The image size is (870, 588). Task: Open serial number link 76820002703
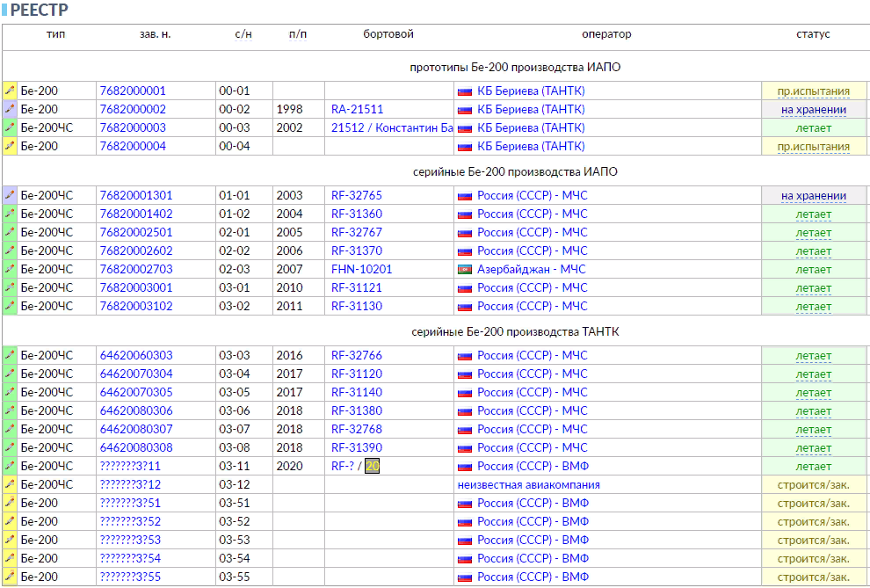tap(136, 269)
